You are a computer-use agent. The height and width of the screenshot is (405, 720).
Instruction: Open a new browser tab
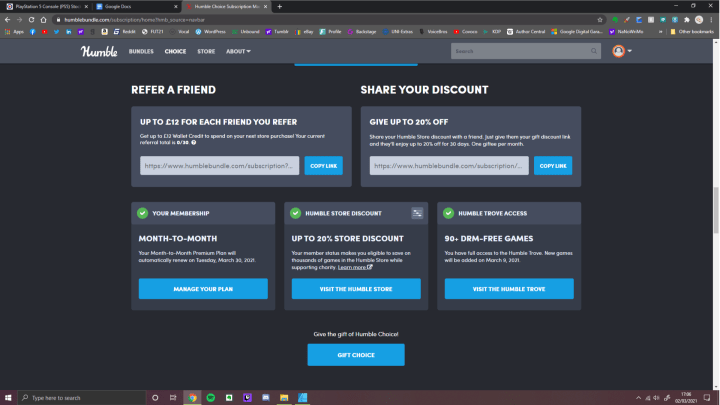point(280,6)
